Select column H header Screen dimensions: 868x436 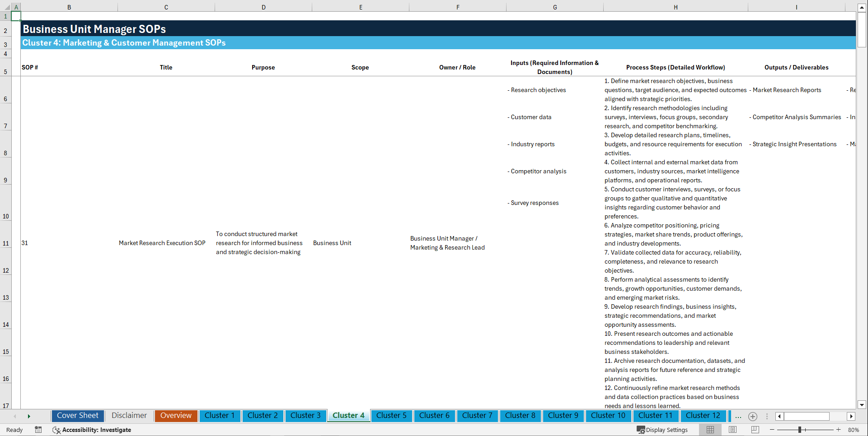tap(676, 7)
